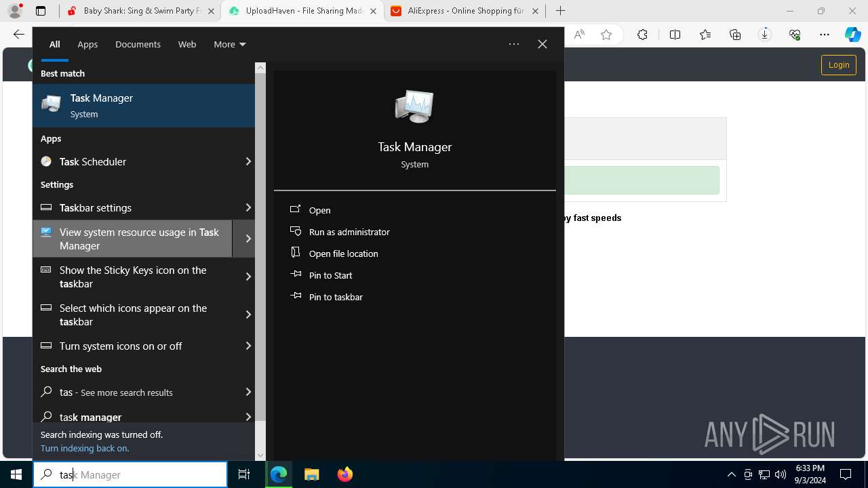Click the taskbar search input field
This screenshot has width=868, height=488.
130,474
